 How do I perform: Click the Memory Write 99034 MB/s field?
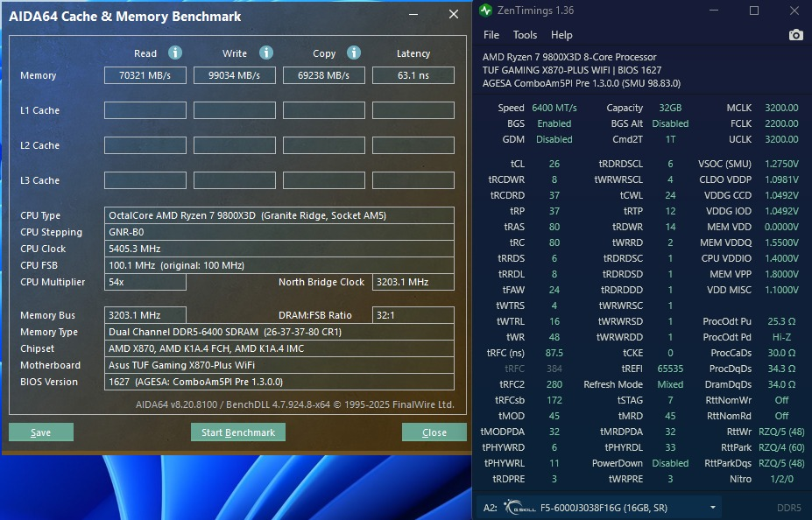click(x=235, y=75)
